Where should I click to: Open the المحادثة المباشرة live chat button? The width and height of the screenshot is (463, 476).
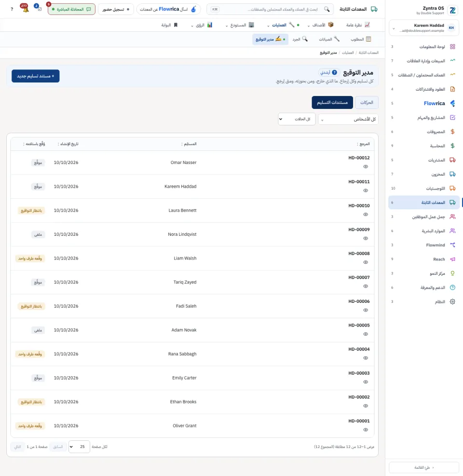coord(71,10)
